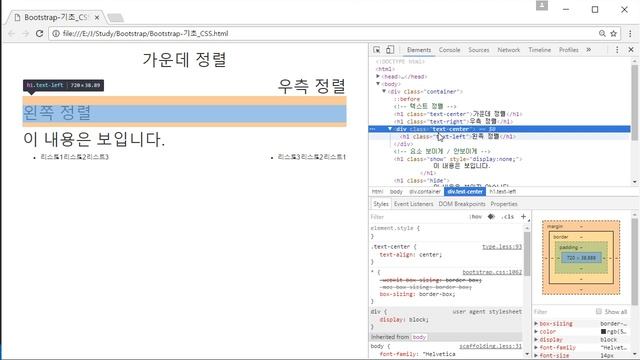Image resolution: width=640 pixels, height=360 pixels.
Task: Click the browser address bar
Action: pyautogui.click(x=327, y=33)
